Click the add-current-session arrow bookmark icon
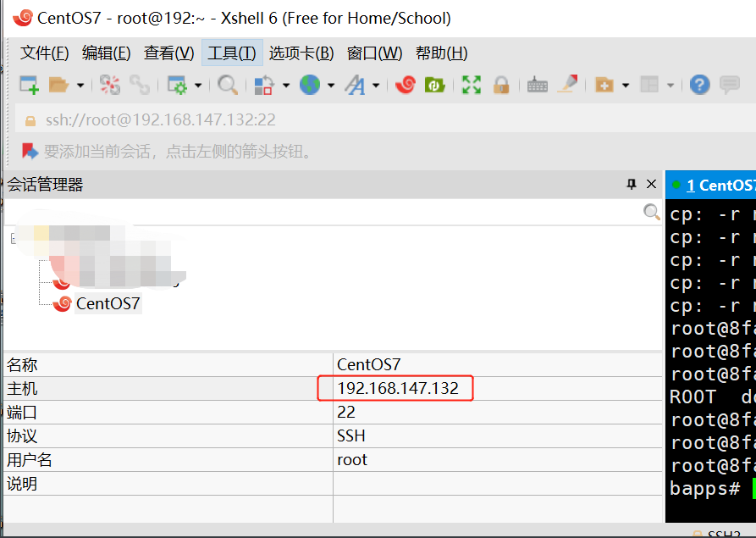The width and height of the screenshot is (756, 538). pos(30,151)
